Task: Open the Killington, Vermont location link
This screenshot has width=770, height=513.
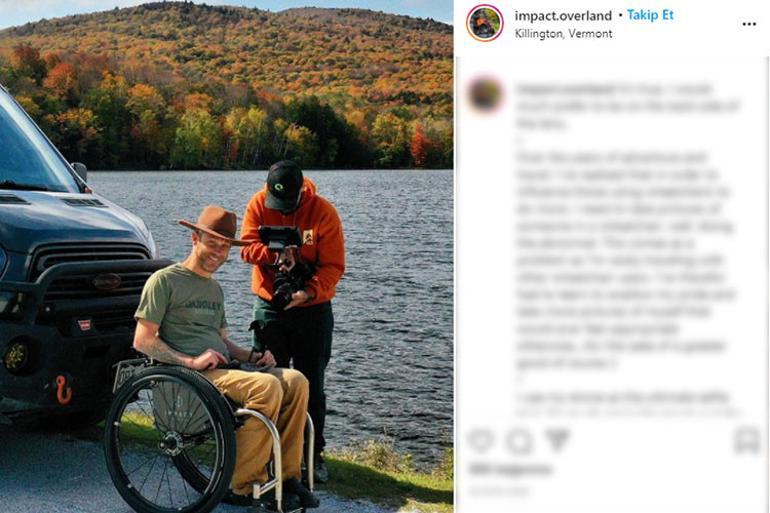Action: 563,34
